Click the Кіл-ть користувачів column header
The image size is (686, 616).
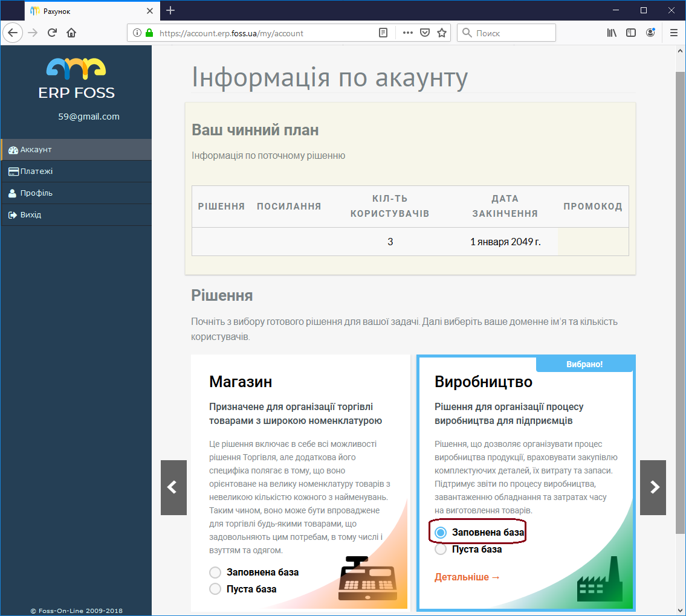[390, 206]
